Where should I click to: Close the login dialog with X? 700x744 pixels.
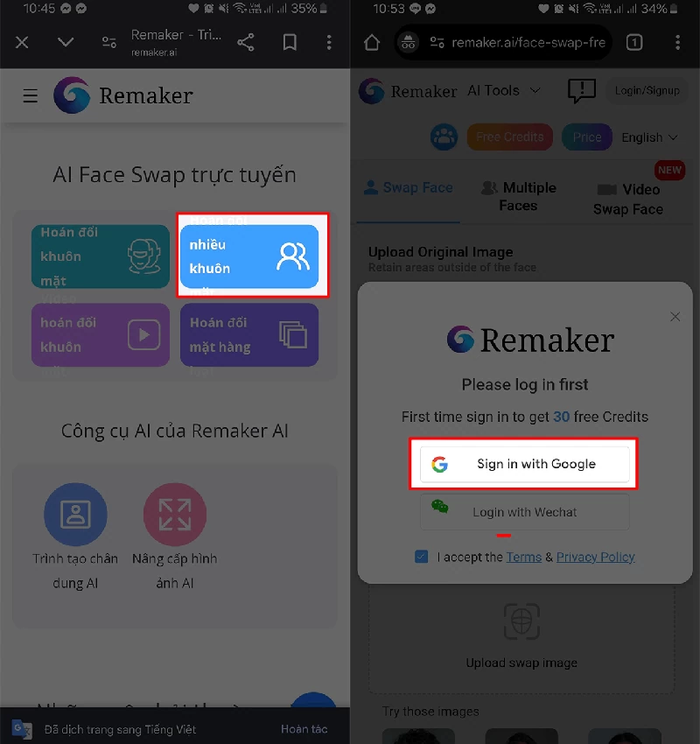pyautogui.click(x=675, y=317)
